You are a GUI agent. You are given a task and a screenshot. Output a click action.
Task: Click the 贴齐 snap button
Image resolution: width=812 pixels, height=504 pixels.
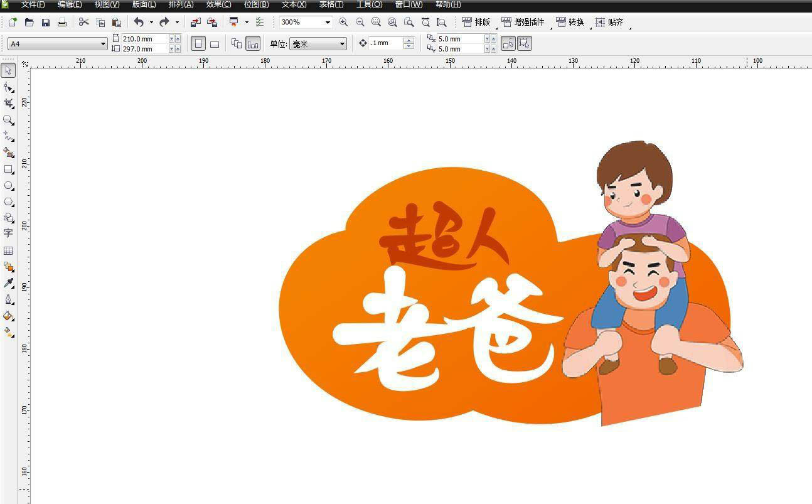coord(609,22)
